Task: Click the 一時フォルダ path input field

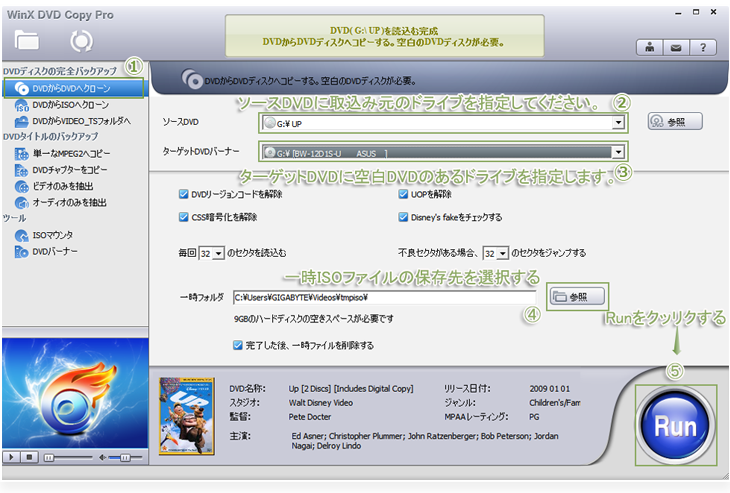Action: (x=384, y=297)
